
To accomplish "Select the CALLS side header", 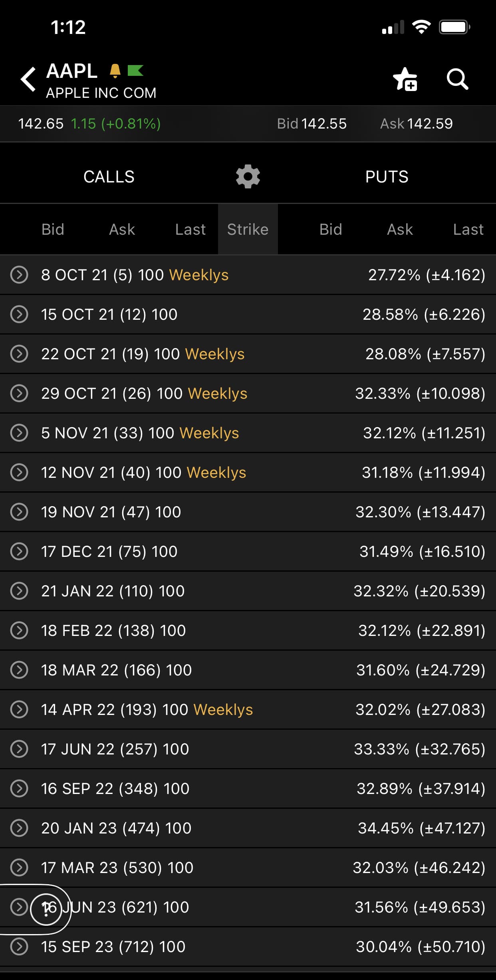I will (x=109, y=176).
